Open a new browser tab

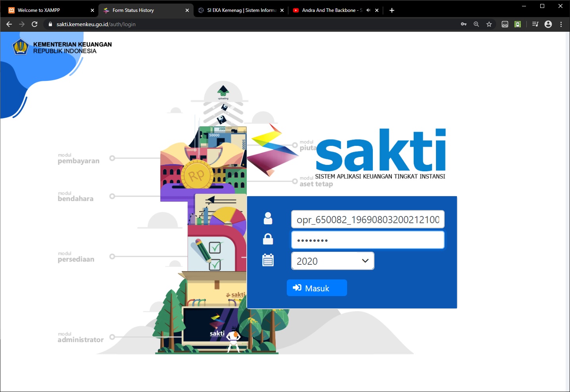coord(392,10)
